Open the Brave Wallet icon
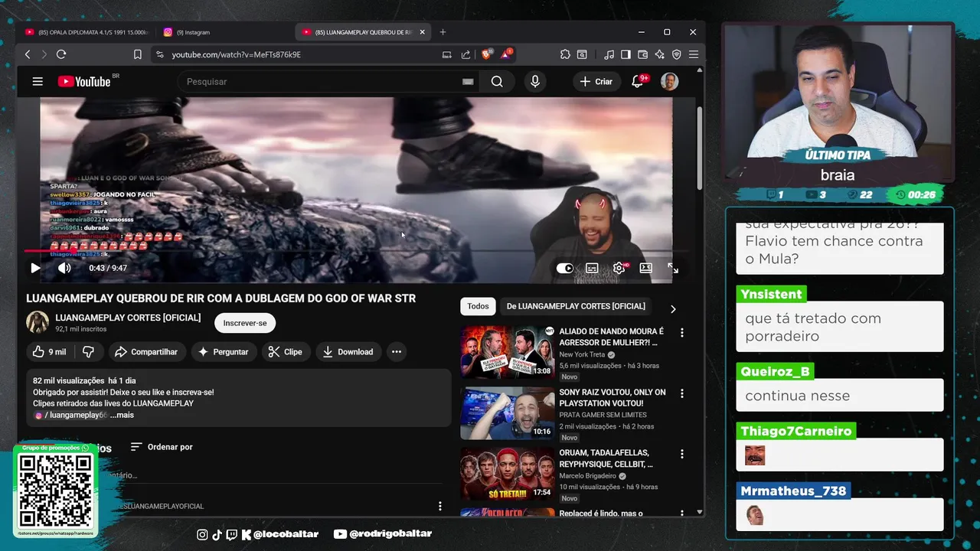The image size is (980, 551). tap(642, 54)
